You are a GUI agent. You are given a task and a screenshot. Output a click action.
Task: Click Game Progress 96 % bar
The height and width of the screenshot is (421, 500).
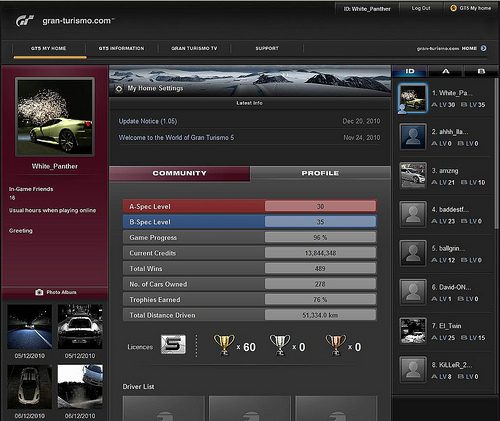click(250, 237)
